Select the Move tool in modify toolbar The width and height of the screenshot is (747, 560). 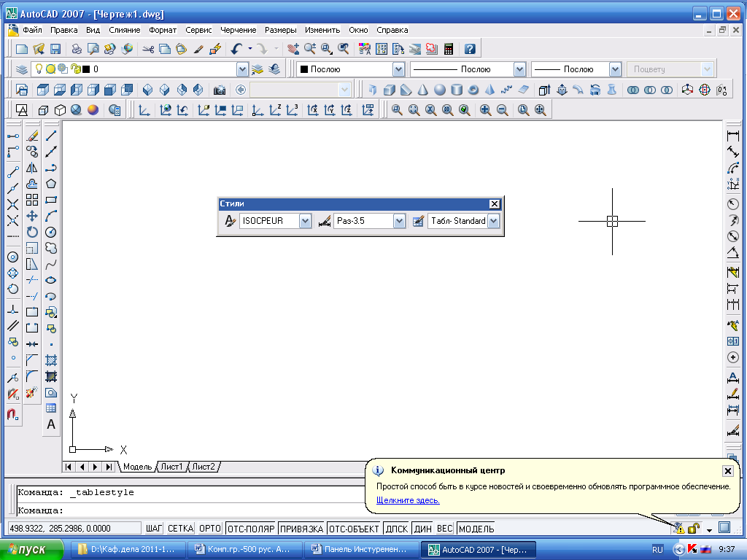tap(32, 216)
